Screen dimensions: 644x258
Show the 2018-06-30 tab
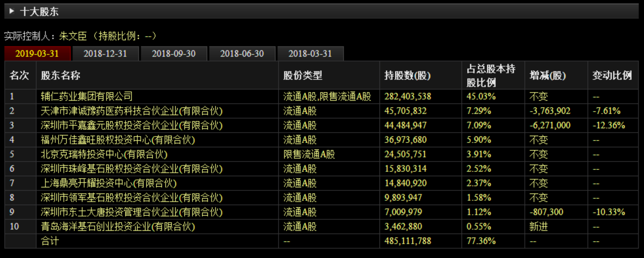(x=242, y=53)
